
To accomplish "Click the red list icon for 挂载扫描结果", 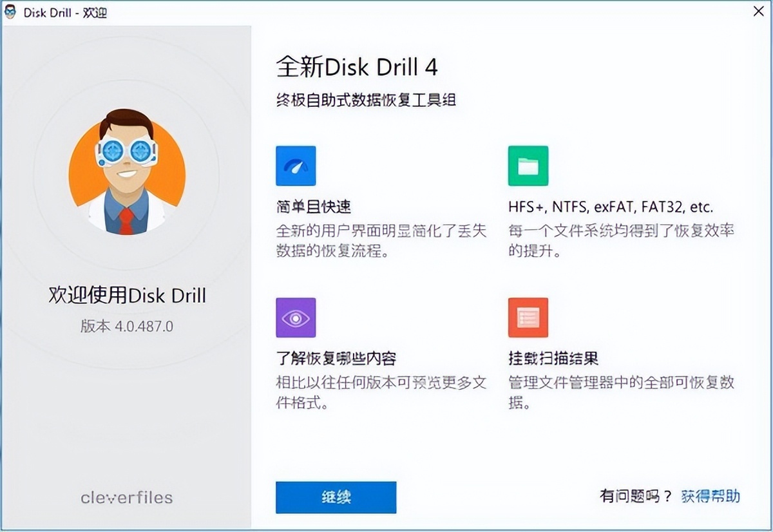I will 528,318.
